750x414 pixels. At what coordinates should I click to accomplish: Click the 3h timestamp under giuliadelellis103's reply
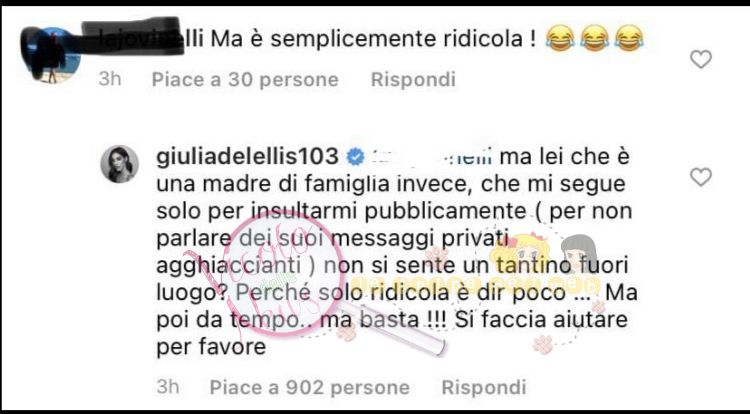[x=168, y=387]
